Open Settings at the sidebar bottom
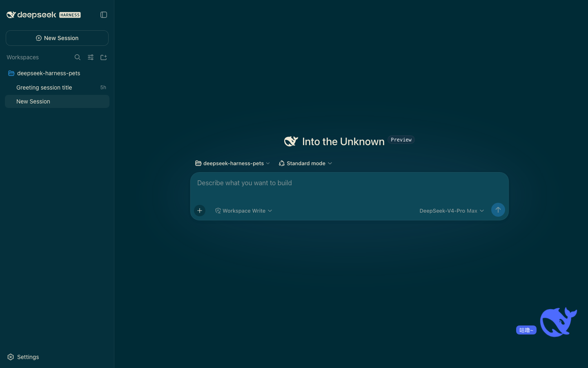 pos(23,357)
